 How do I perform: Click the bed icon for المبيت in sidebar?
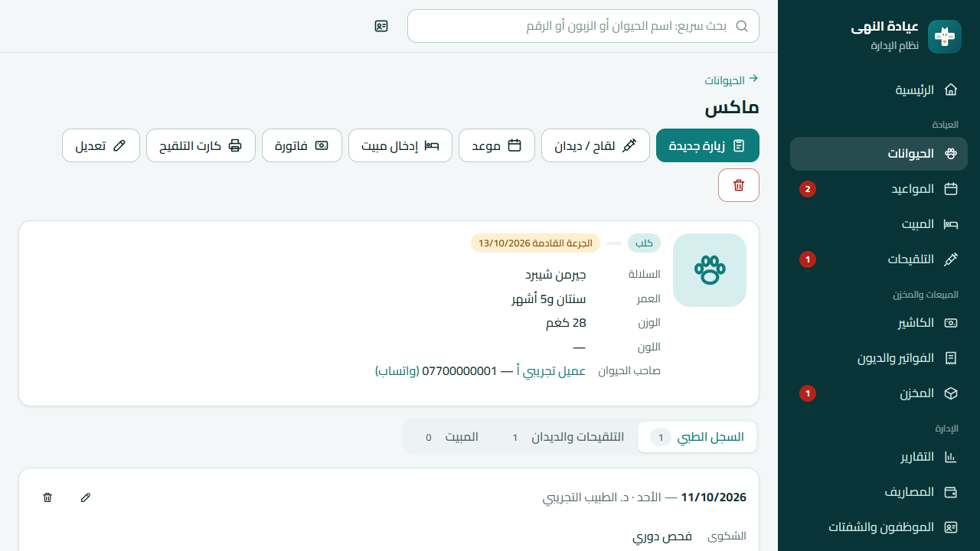point(951,224)
